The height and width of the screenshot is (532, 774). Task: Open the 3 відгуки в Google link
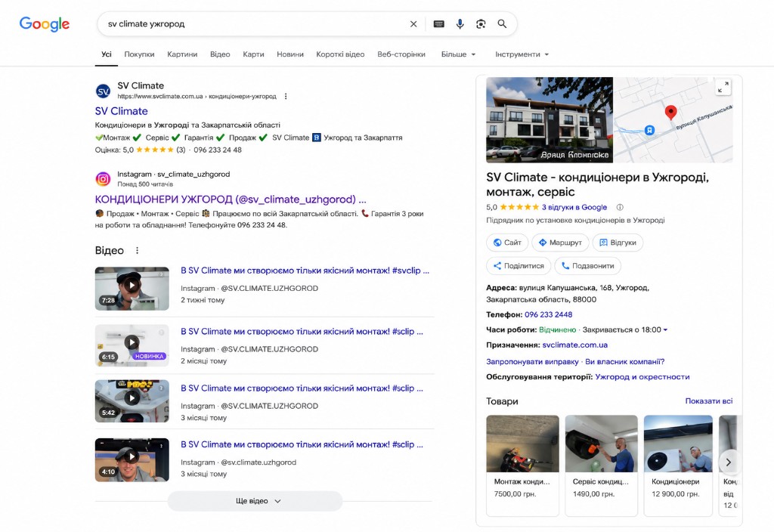[x=574, y=207]
